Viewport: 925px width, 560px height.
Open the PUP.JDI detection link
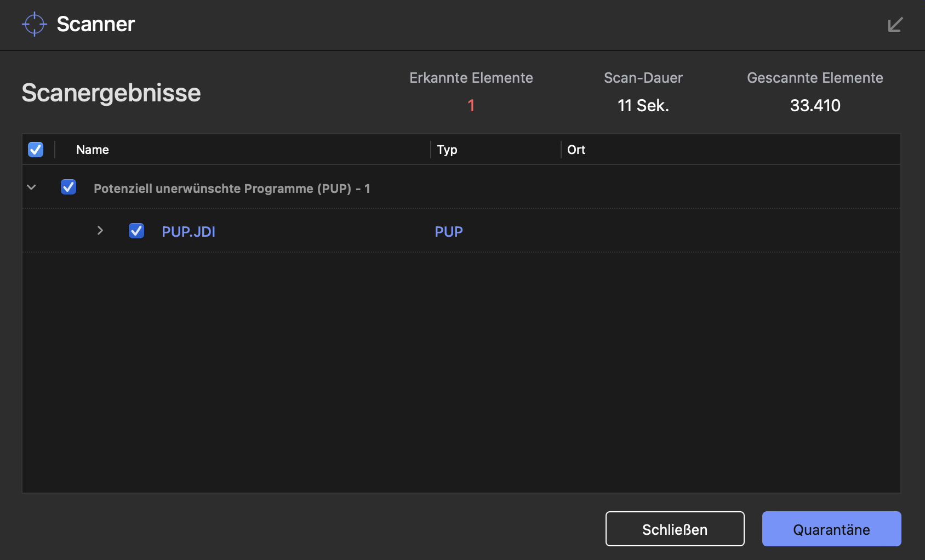pyautogui.click(x=189, y=232)
